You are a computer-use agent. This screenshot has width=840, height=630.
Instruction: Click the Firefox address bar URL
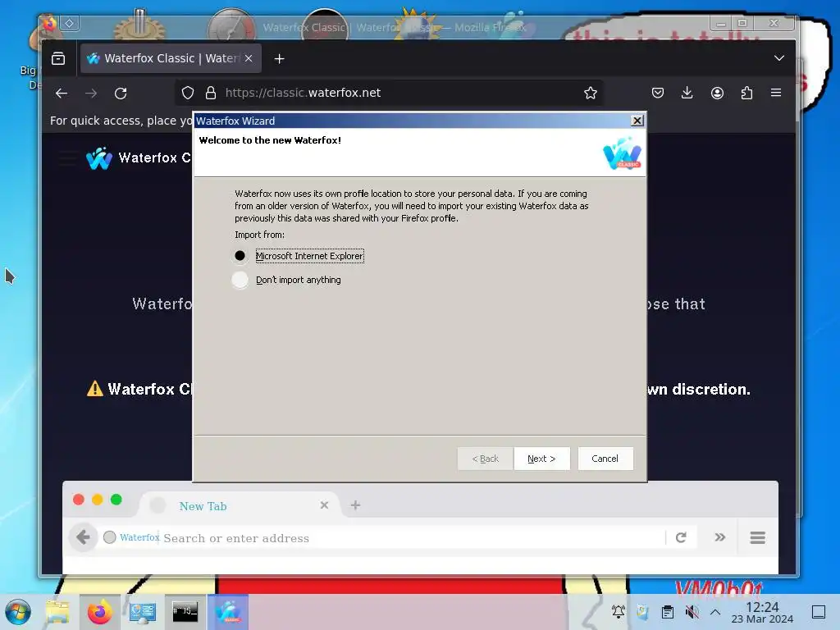pos(303,93)
